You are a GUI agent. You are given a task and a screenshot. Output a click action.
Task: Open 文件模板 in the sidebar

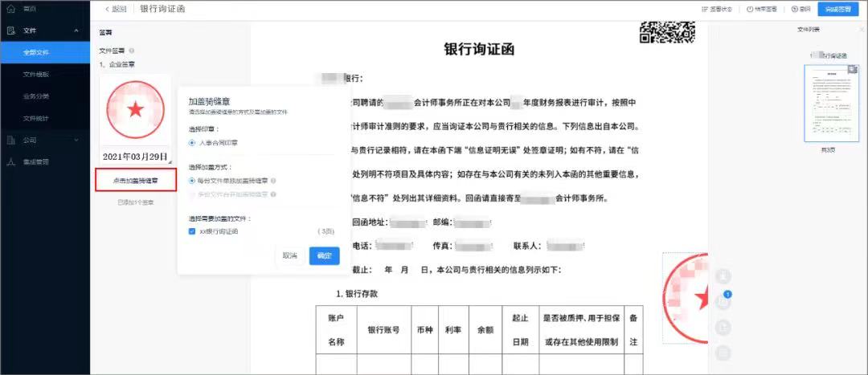click(36, 74)
